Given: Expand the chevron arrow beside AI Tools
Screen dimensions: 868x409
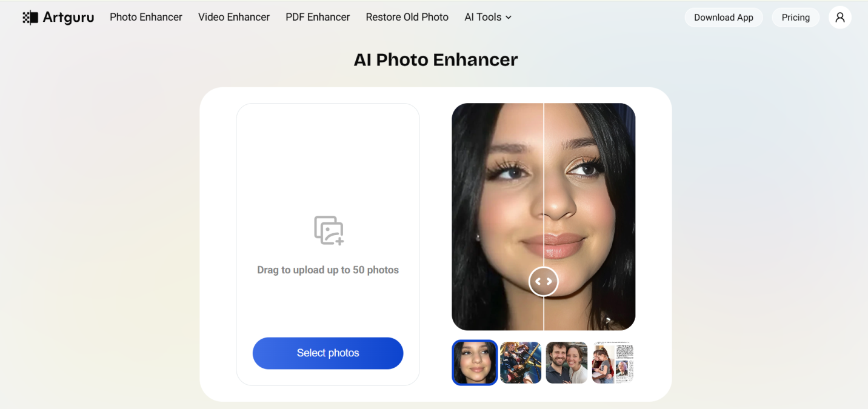Looking at the screenshot, I should point(509,18).
